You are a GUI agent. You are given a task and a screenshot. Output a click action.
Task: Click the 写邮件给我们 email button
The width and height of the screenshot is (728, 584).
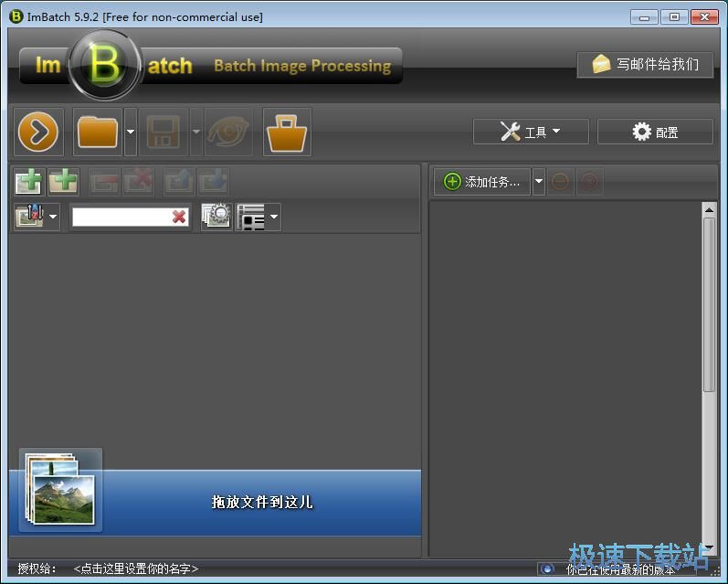click(645, 65)
